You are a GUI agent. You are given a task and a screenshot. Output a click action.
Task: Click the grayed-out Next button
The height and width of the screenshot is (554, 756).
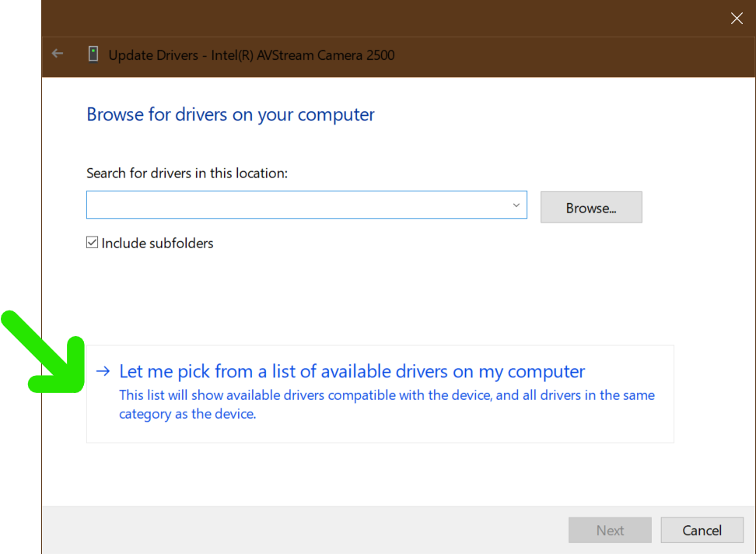(x=610, y=530)
